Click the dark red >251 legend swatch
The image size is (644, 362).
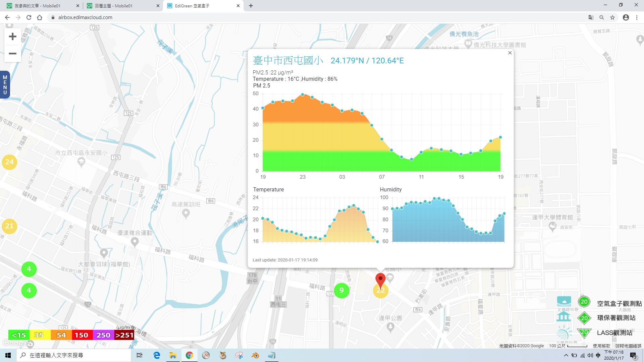click(124, 335)
